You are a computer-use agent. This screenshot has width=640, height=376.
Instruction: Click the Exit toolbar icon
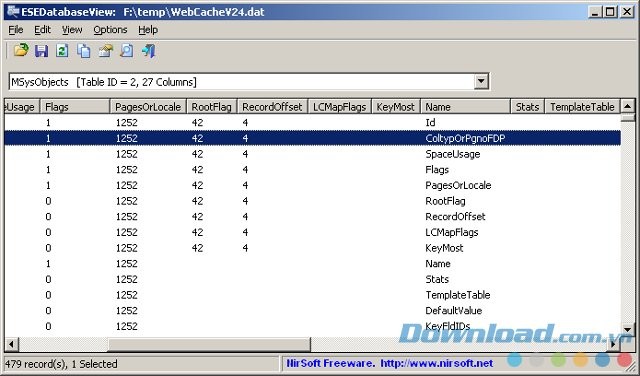click(x=149, y=51)
